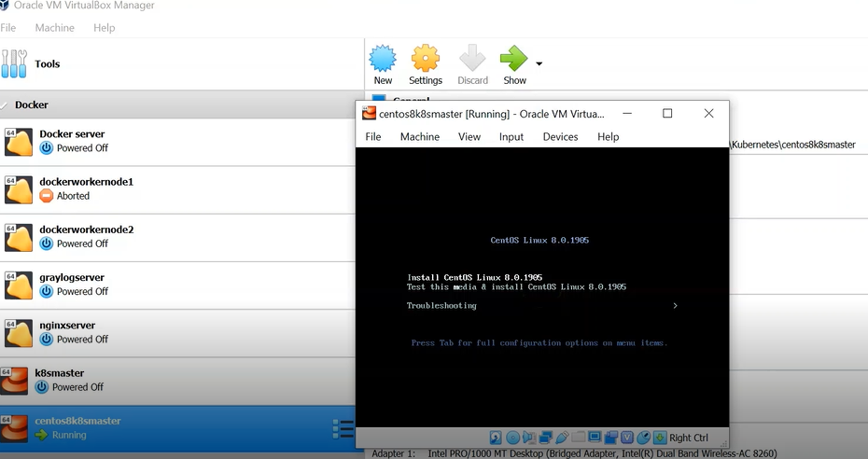Viewport: 868px width, 459px height.
Task: Close the centos8k8smaster VM window
Action: coord(708,114)
